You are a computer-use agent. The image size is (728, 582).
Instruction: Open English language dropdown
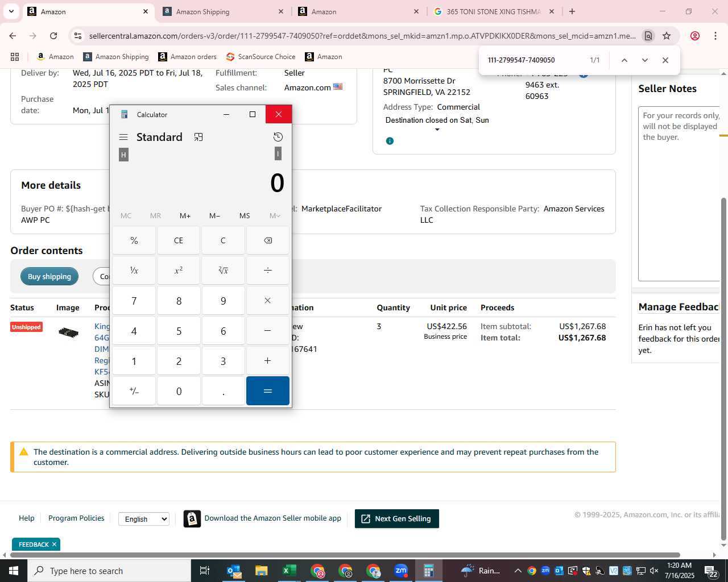click(x=144, y=519)
